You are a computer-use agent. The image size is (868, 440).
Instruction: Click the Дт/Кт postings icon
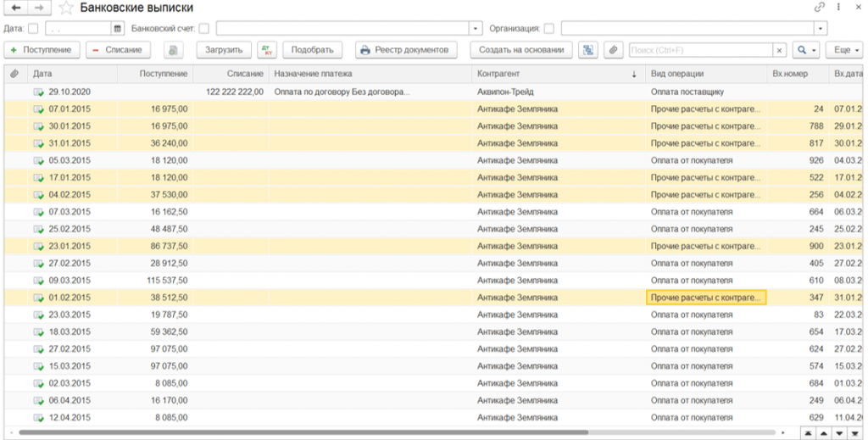[266, 50]
